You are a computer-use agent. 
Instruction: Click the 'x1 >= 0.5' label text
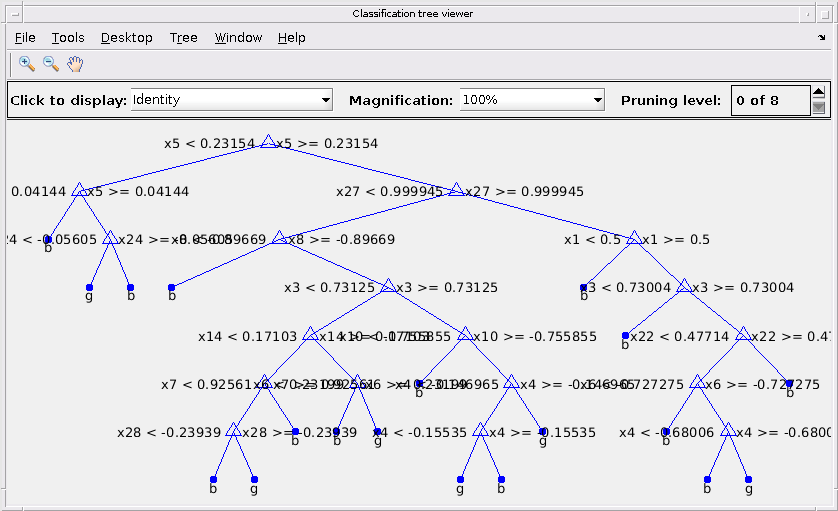click(676, 239)
